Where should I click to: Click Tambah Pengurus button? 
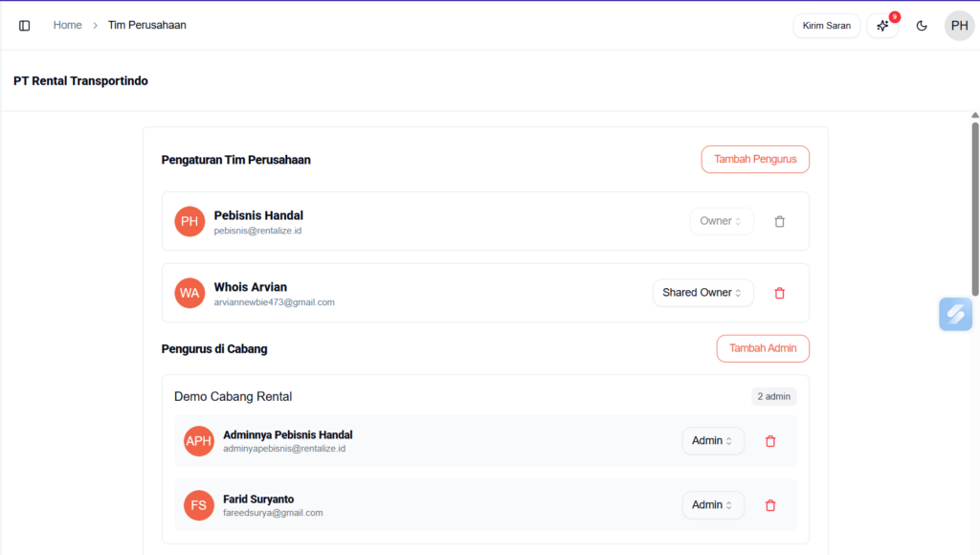coord(755,160)
